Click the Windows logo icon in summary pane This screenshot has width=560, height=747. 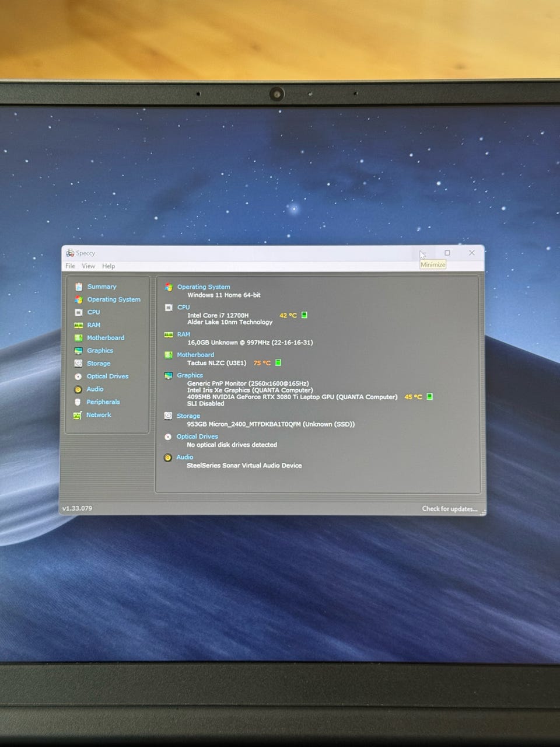pyautogui.click(x=169, y=287)
